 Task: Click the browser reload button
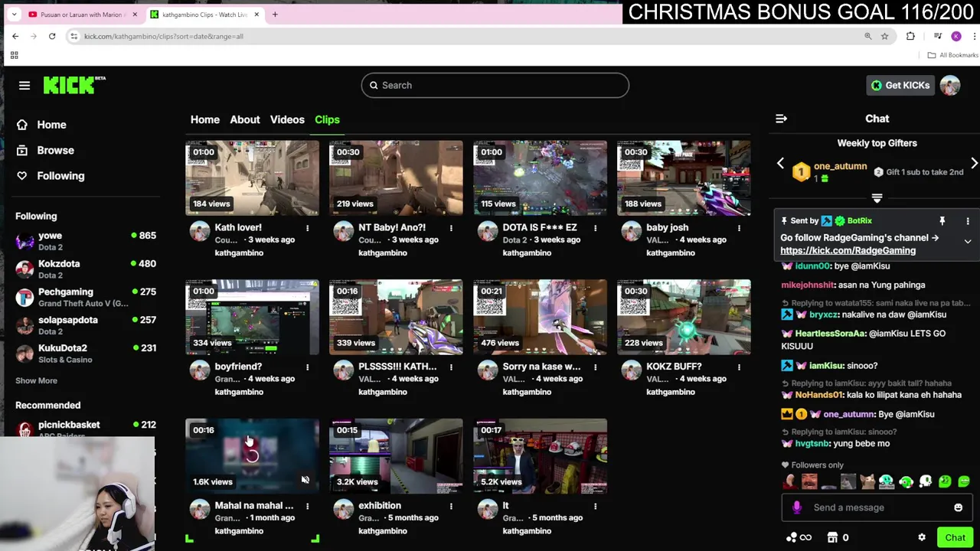(52, 36)
